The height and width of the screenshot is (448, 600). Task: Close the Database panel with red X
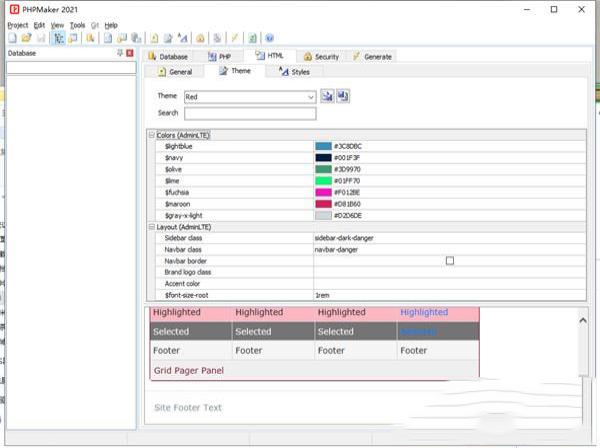130,53
